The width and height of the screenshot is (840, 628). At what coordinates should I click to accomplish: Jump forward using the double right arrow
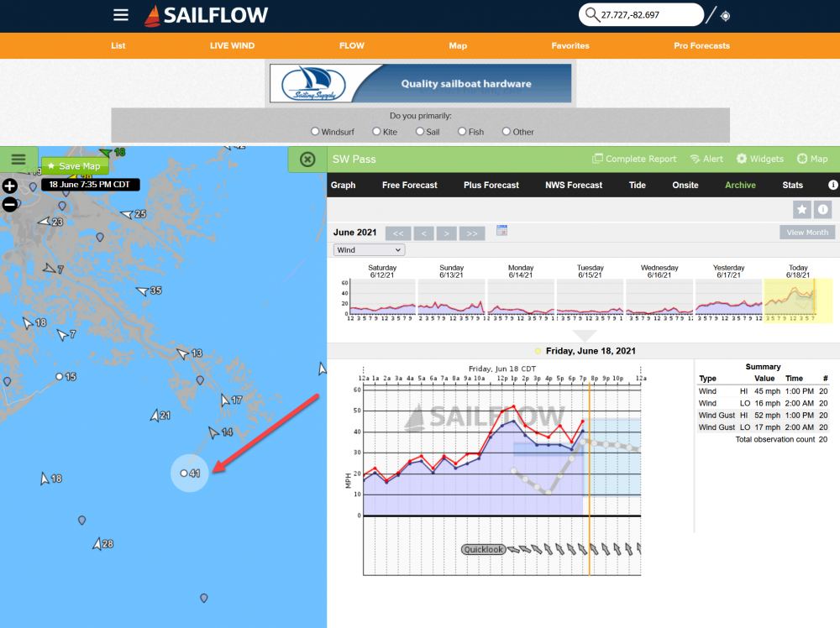click(x=473, y=233)
